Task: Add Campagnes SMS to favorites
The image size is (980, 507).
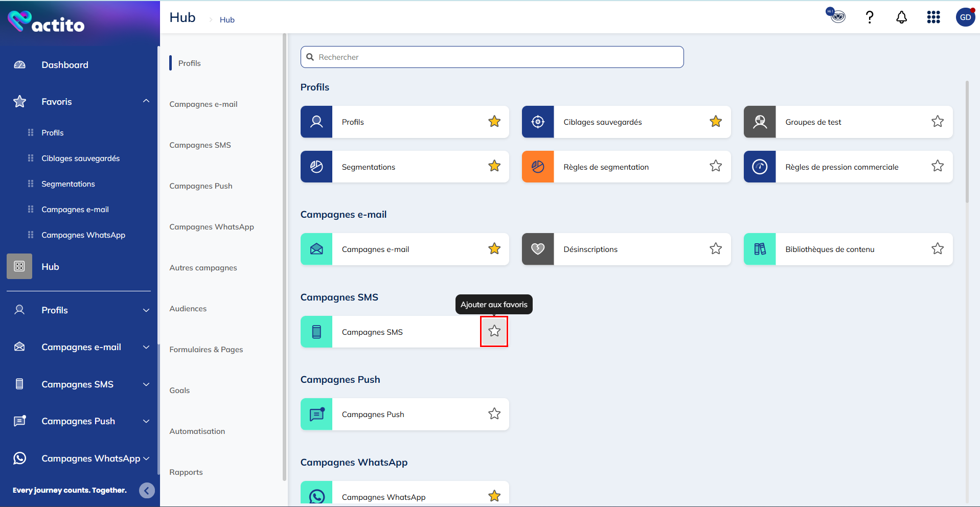Action: point(494,331)
